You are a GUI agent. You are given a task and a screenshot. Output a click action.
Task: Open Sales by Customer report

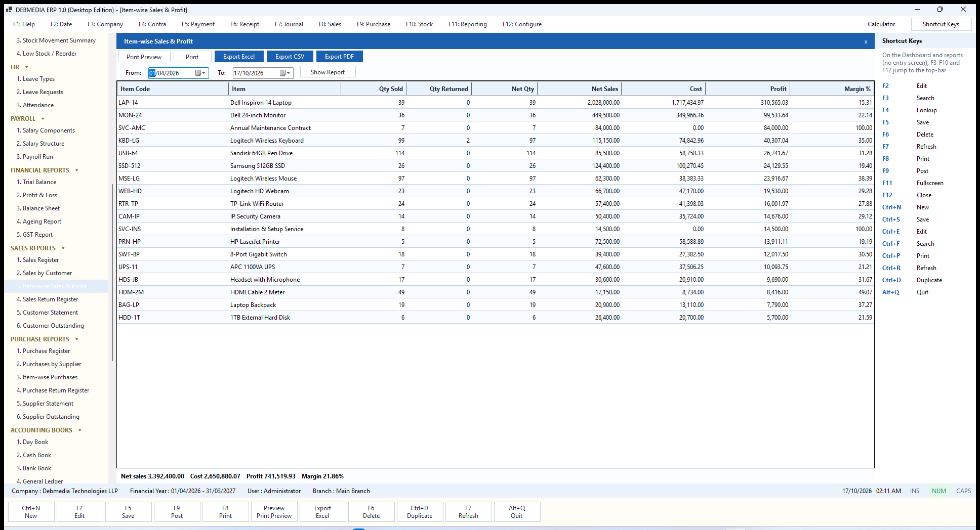point(47,273)
